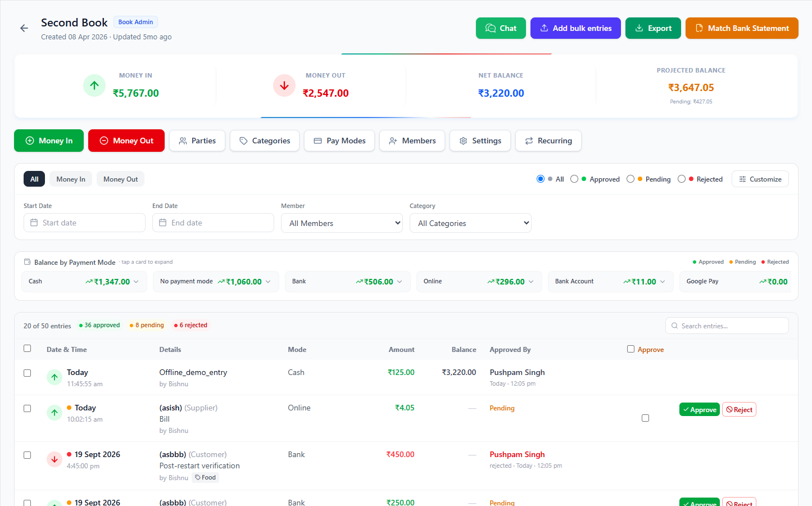Open Match Bank Statement

pyautogui.click(x=742, y=28)
